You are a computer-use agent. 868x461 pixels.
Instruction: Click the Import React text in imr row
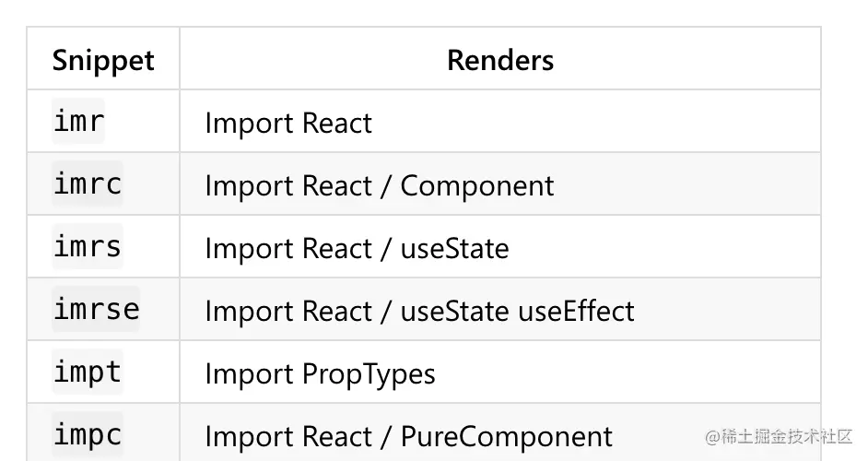pos(288,124)
